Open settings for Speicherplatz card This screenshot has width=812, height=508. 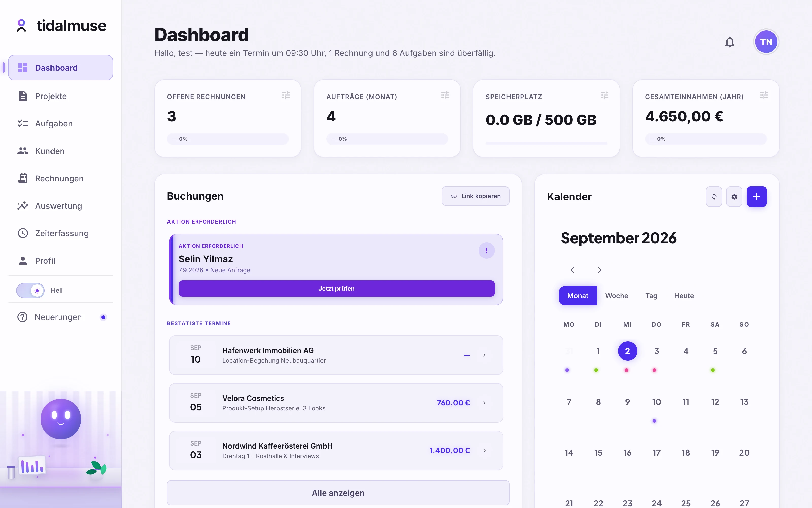click(x=604, y=95)
